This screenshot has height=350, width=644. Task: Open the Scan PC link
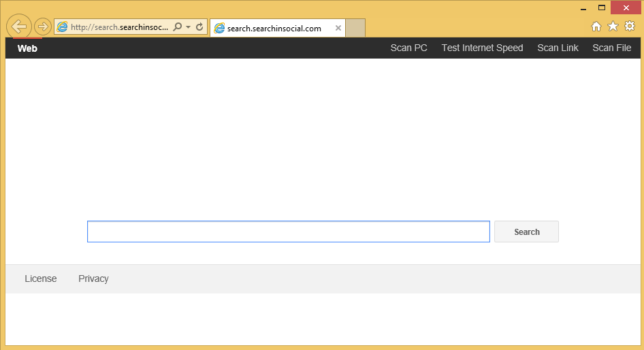click(x=408, y=48)
